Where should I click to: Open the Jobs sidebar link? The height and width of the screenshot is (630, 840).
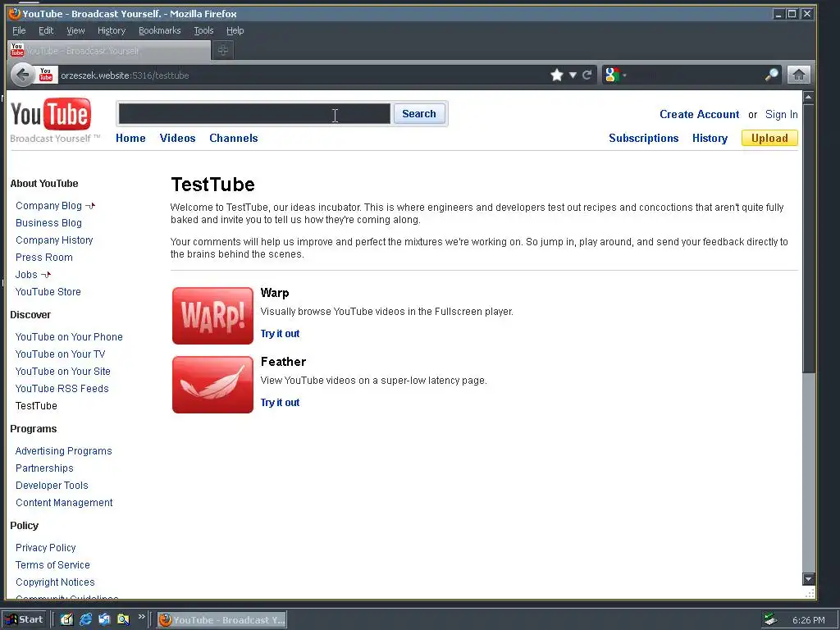click(26, 274)
